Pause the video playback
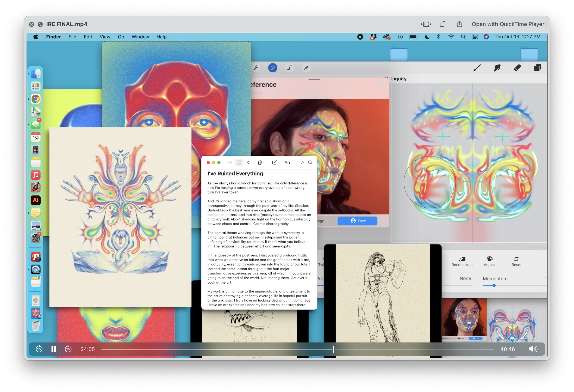This screenshot has height=392, width=574. click(x=54, y=349)
